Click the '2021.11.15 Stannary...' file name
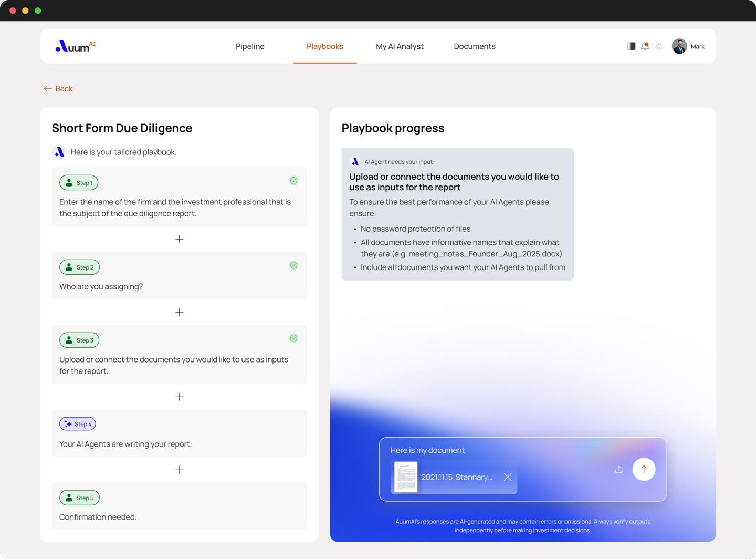The height and width of the screenshot is (559, 756). (457, 478)
